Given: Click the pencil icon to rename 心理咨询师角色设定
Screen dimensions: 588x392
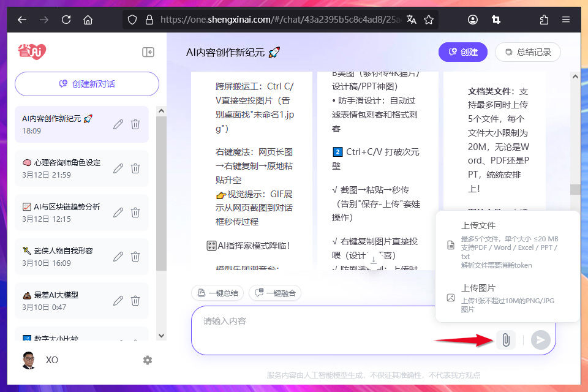Looking at the screenshot, I should 118,167.
